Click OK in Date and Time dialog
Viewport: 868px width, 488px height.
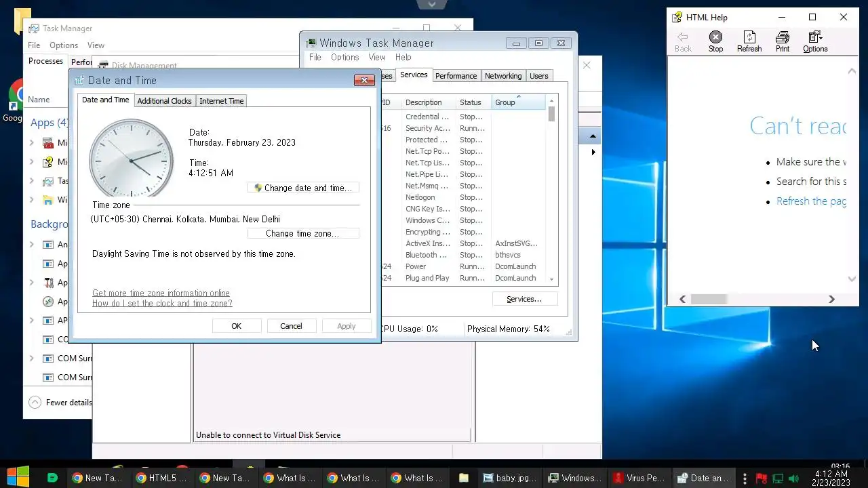pyautogui.click(x=236, y=326)
